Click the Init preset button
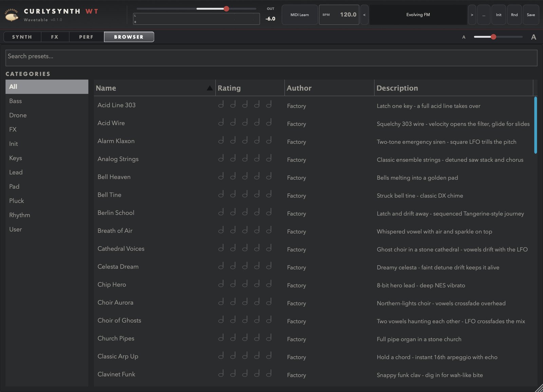The height and width of the screenshot is (392, 543). pos(499,15)
